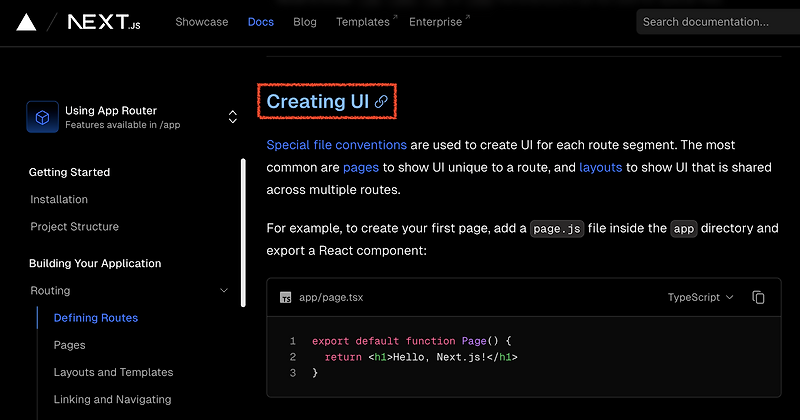Click the App Router cube icon
The width and height of the screenshot is (800, 420).
pyautogui.click(x=42, y=117)
